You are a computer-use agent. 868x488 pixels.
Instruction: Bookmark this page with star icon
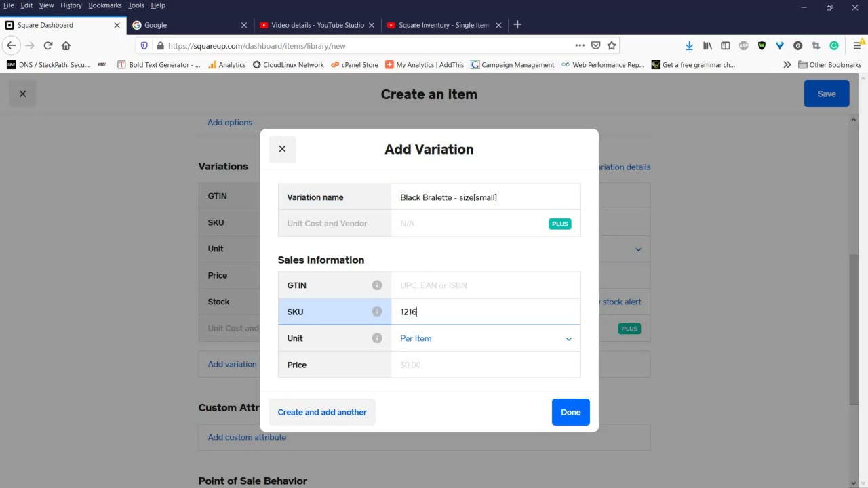click(612, 45)
